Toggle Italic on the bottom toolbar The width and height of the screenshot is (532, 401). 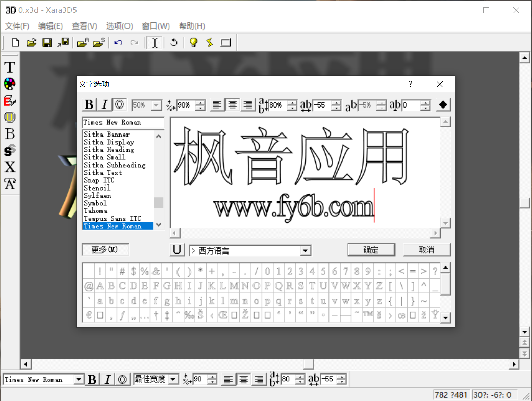(108, 379)
